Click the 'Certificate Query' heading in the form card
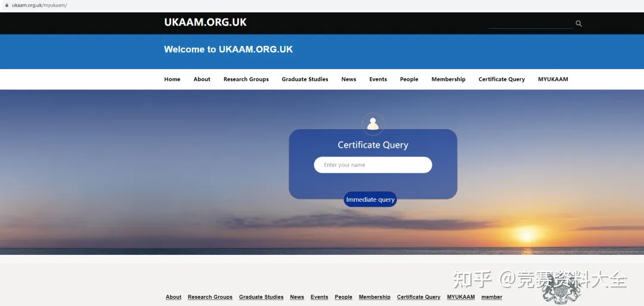 point(373,145)
